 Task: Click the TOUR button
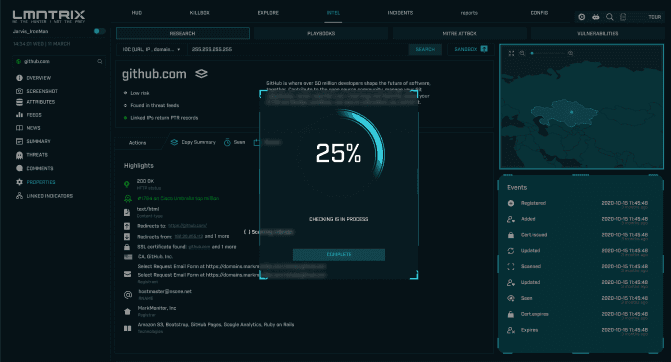coord(654,17)
